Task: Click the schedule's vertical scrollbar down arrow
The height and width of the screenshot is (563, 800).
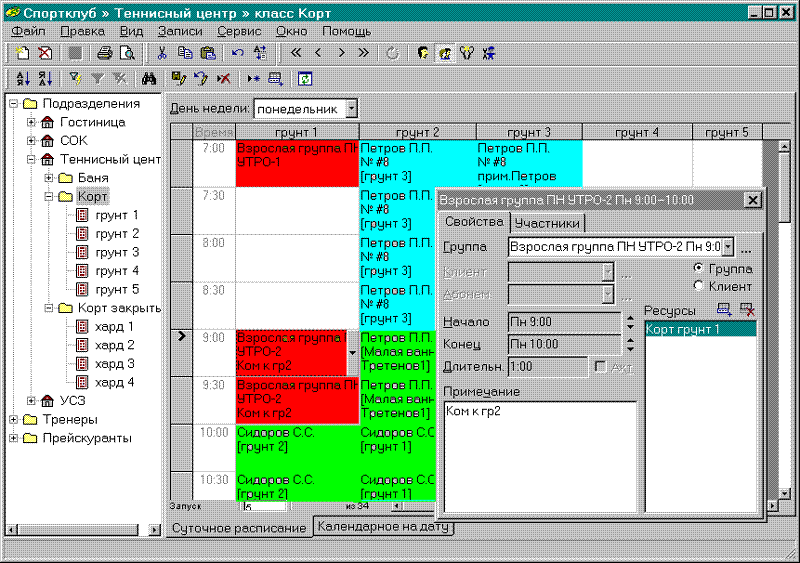Action: pos(785,494)
